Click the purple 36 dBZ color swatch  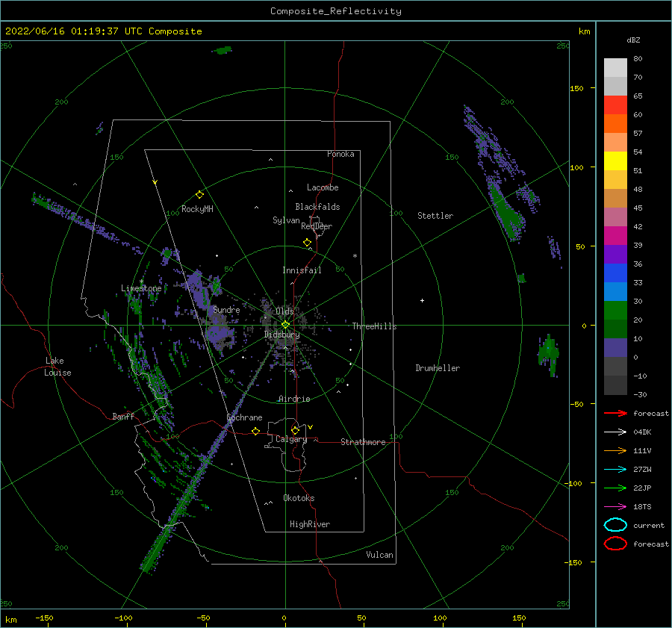click(x=615, y=254)
